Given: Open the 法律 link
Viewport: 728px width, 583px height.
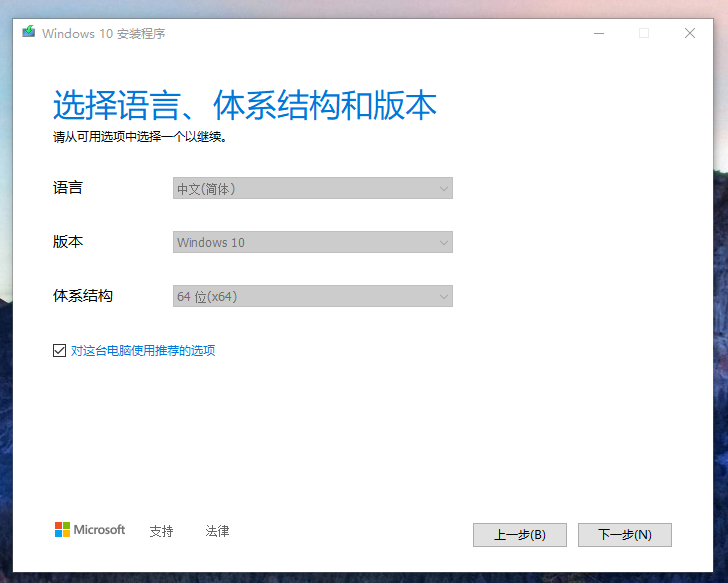Looking at the screenshot, I should pyautogui.click(x=217, y=531).
